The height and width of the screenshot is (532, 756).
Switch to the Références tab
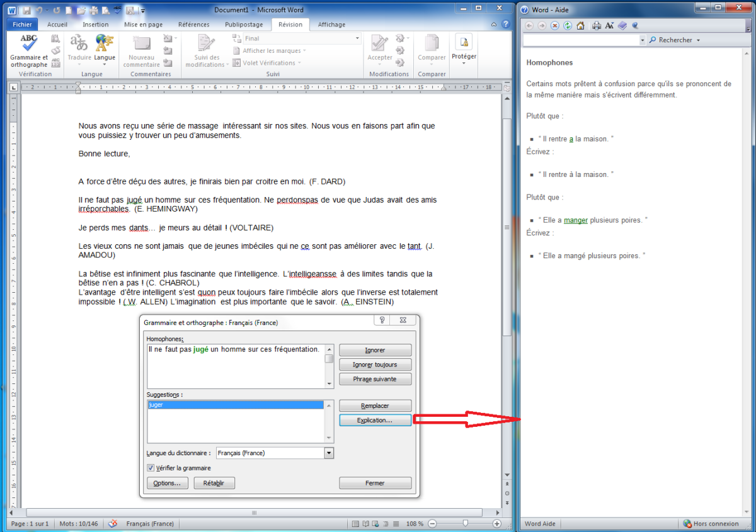click(194, 25)
